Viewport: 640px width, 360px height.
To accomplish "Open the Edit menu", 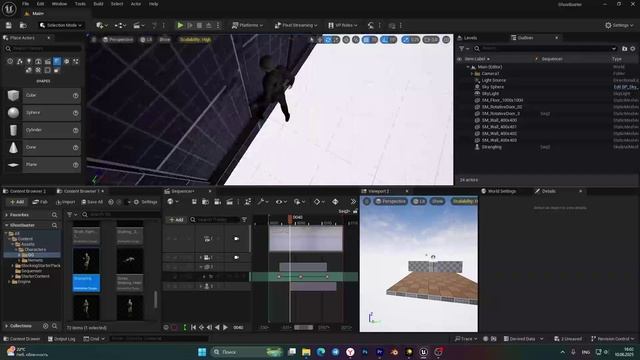I will [40, 4].
